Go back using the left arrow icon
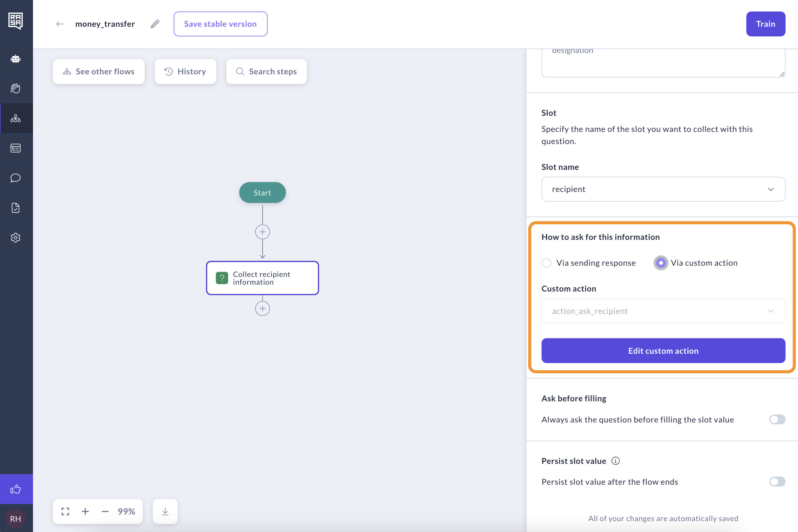 [x=60, y=24]
